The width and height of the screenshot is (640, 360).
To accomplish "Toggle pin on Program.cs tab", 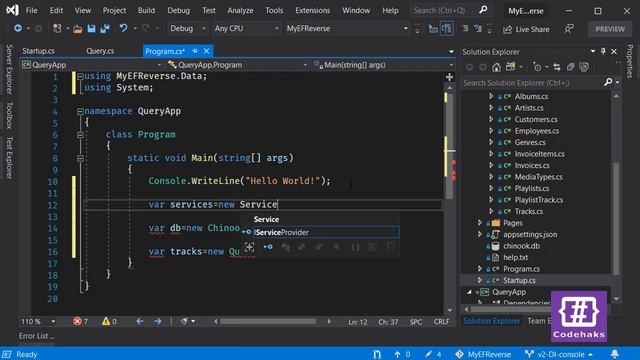I will click(195, 51).
